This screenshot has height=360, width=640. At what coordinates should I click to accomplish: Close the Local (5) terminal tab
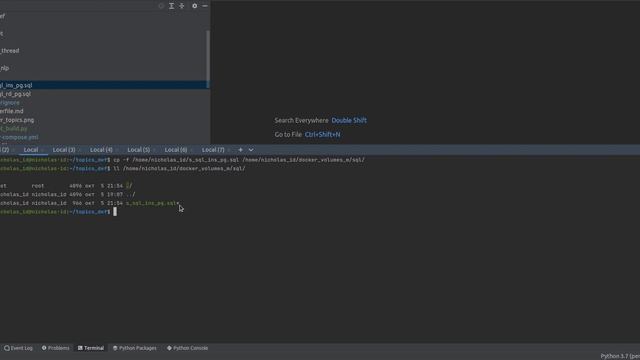click(x=154, y=150)
